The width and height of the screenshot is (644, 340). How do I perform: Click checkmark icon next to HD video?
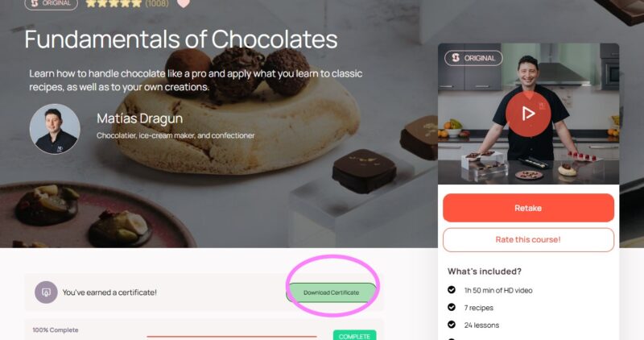(452, 290)
